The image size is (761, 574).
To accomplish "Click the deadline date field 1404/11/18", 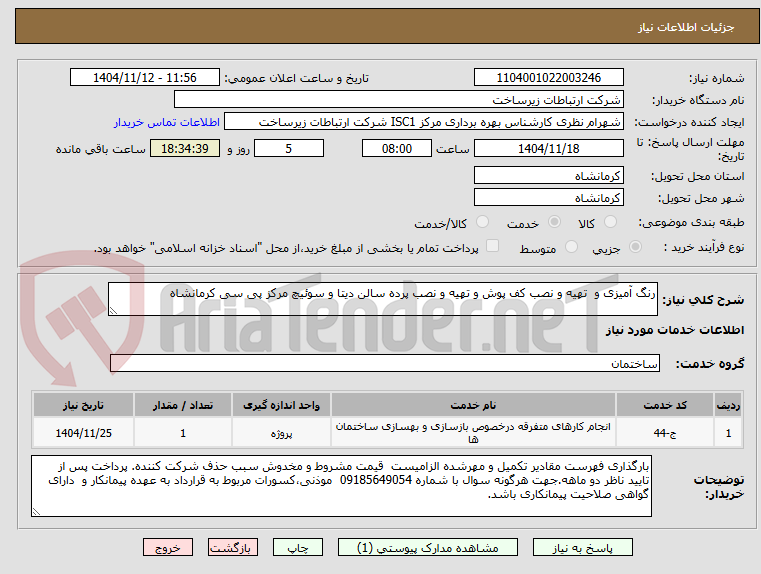I will [x=548, y=148].
